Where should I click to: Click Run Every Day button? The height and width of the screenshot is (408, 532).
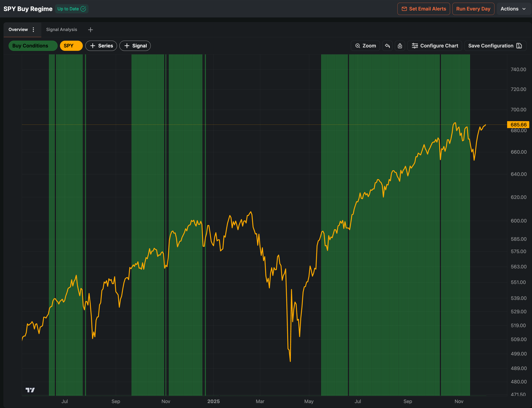point(473,9)
